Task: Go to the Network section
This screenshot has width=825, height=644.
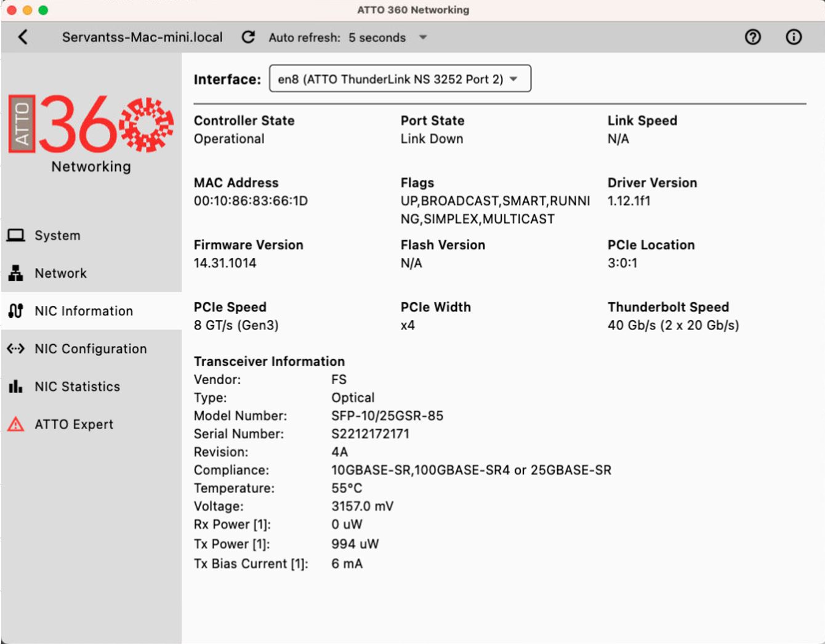Action: click(91, 273)
